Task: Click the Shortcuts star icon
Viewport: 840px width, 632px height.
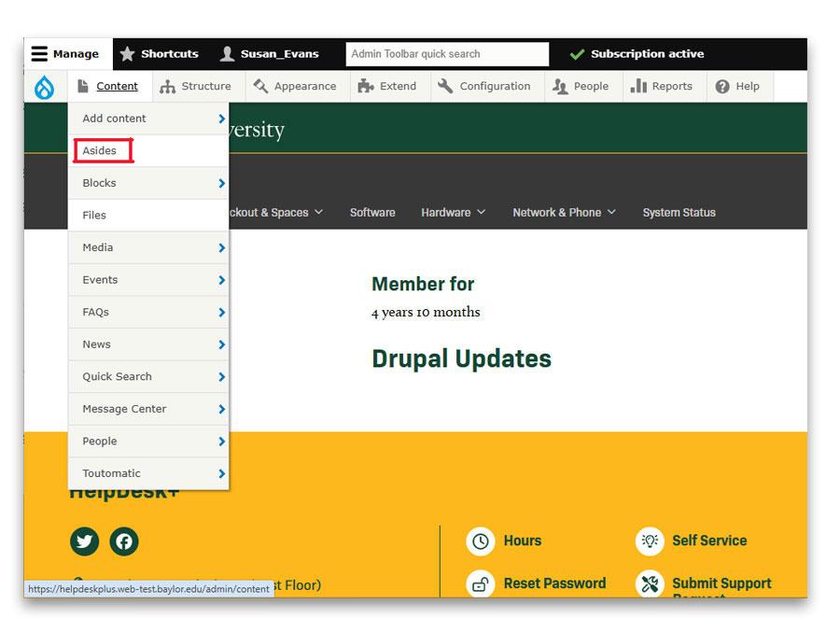Action: pos(127,53)
